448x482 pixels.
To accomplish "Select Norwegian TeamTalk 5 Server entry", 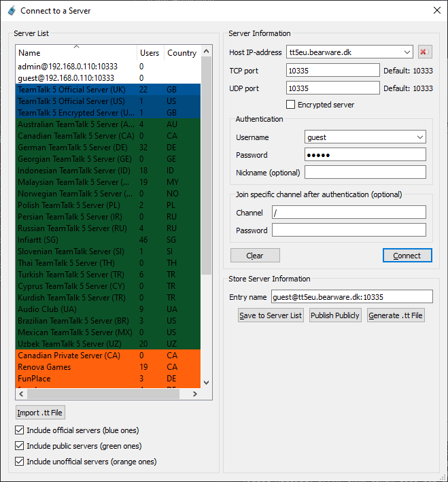I will (108, 194).
